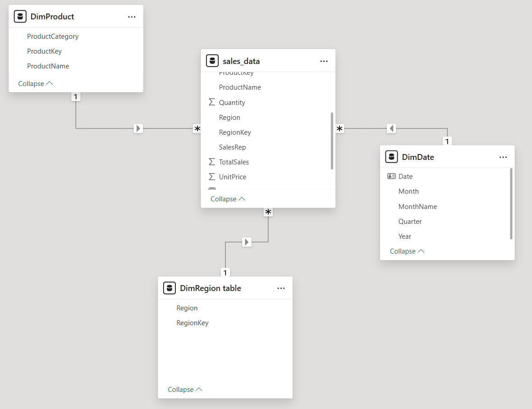The image size is (532, 409).
Task: Click the sigma icon beside UnitPrice
Action: 212,177
